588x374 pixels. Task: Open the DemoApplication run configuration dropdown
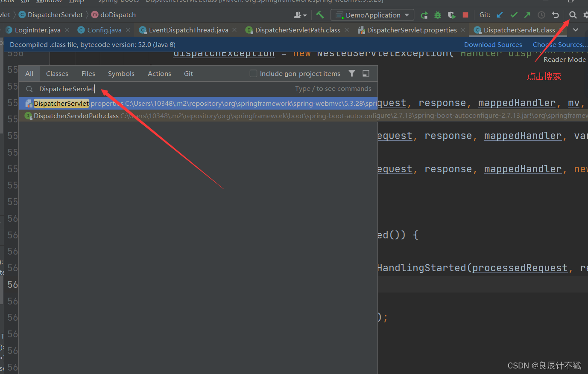(x=372, y=15)
